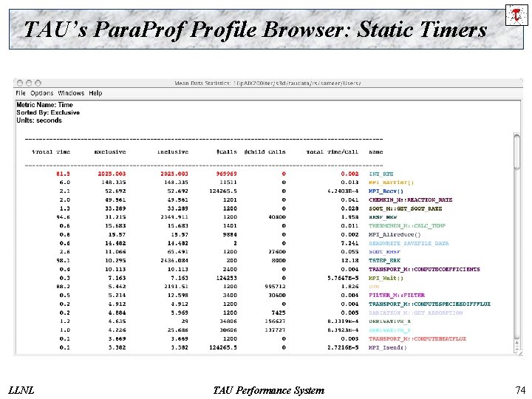Click the name column header
The height and width of the screenshot is (399, 532).
click(375, 152)
